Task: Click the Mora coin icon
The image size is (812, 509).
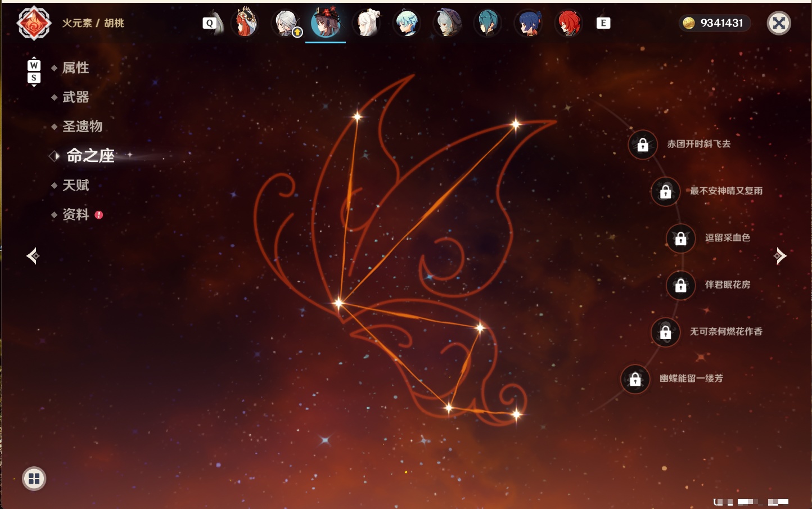Action: point(689,23)
